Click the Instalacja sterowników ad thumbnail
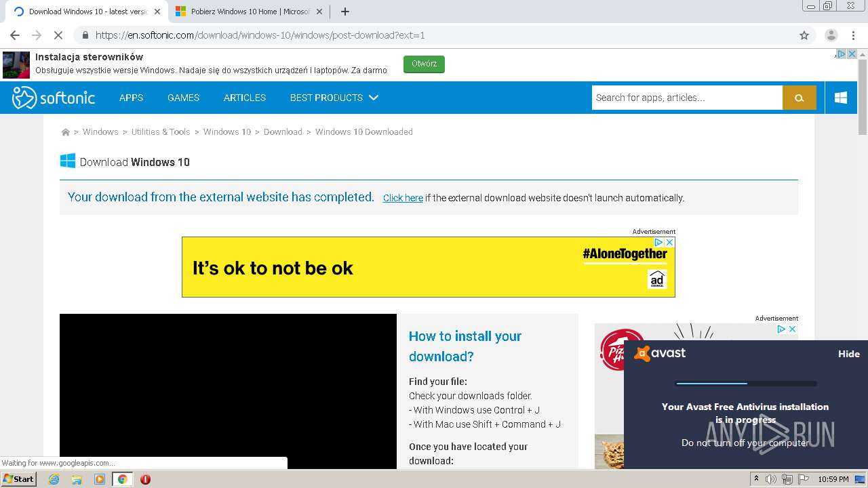This screenshot has height=488, width=868. (x=16, y=65)
